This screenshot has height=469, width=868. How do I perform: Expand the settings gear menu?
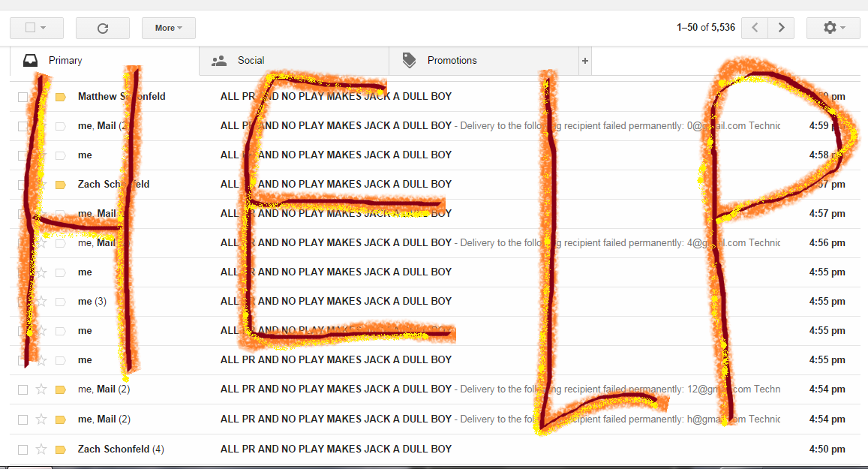click(x=833, y=28)
